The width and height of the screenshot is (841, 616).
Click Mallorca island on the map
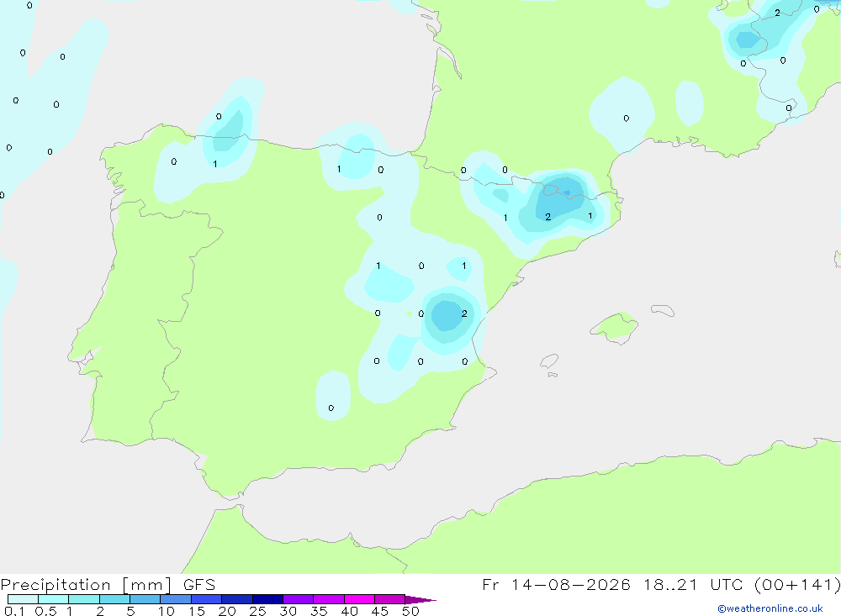pyautogui.click(x=615, y=327)
